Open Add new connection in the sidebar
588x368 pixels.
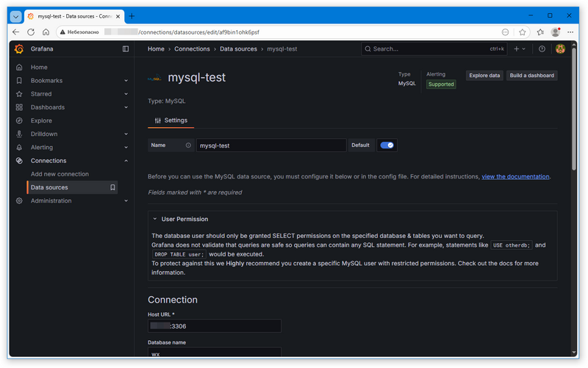pyautogui.click(x=60, y=174)
